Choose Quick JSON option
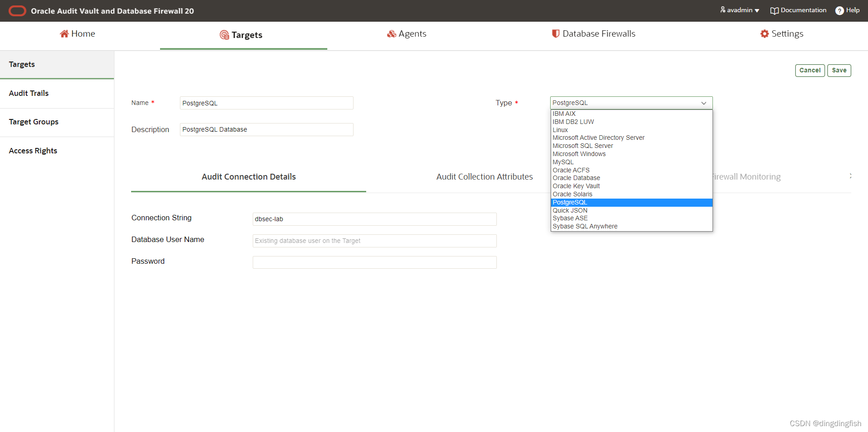Viewport: 868px width, 432px height. pyautogui.click(x=631, y=210)
